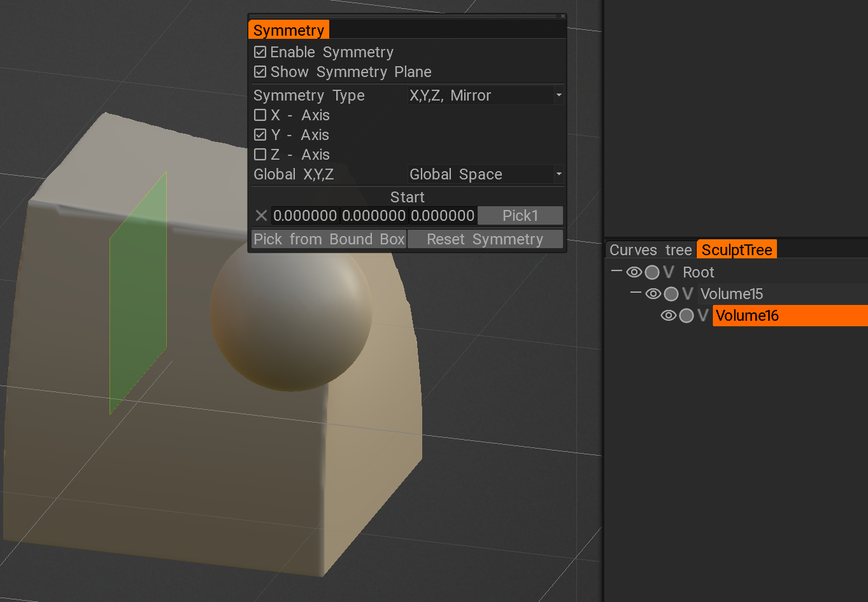This screenshot has width=868, height=602.
Task: Click the first Start coordinate field
Action: pos(305,216)
